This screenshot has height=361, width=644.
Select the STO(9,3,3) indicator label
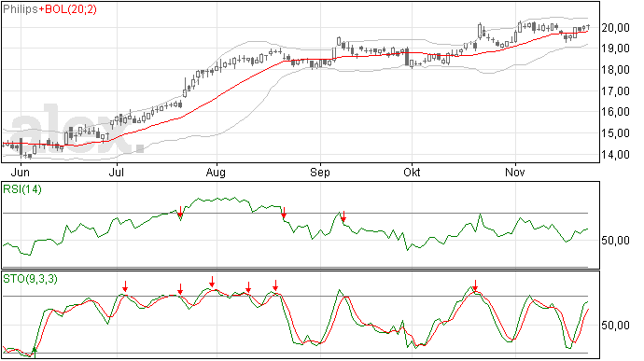coord(30,279)
